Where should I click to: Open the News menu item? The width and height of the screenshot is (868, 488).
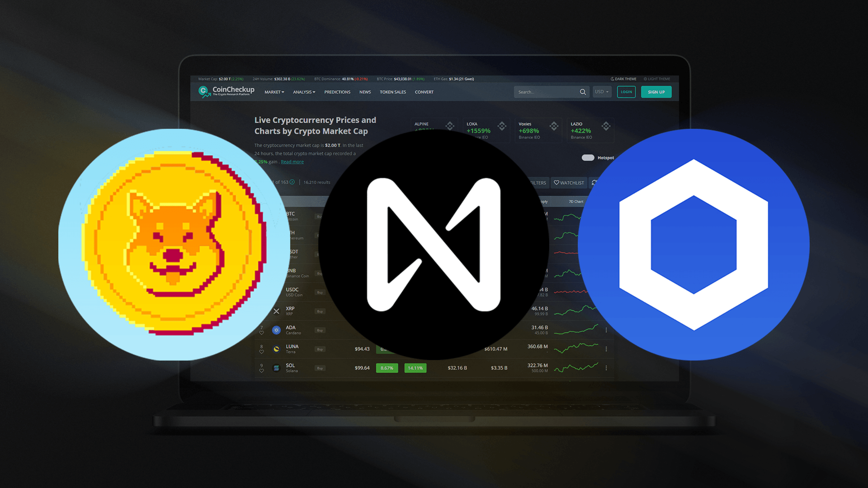coord(365,92)
